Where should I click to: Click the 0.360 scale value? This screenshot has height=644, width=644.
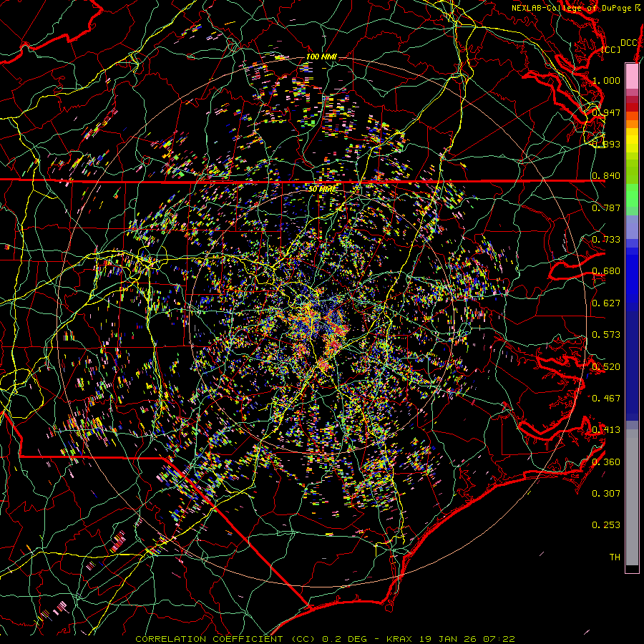606,462
